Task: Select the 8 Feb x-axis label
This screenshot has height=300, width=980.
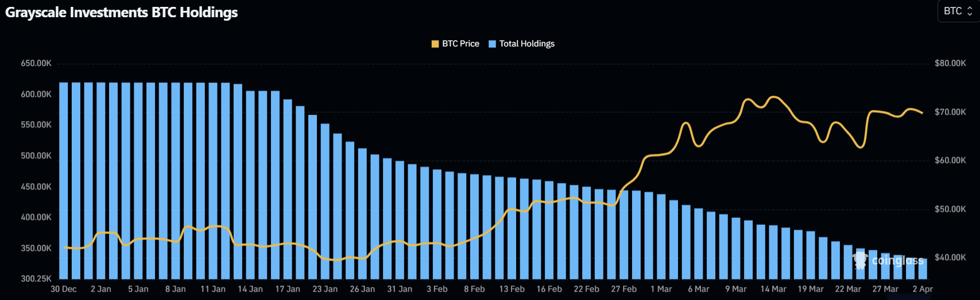Action: (x=474, y=289)
